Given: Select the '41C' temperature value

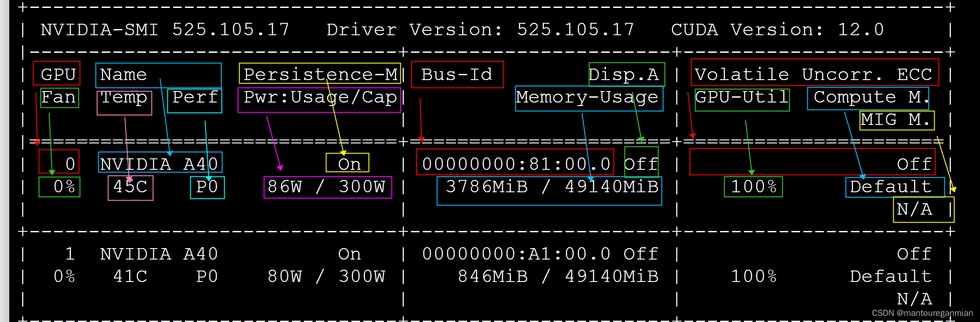Looking at the screenshot, I should coord(130,277).
